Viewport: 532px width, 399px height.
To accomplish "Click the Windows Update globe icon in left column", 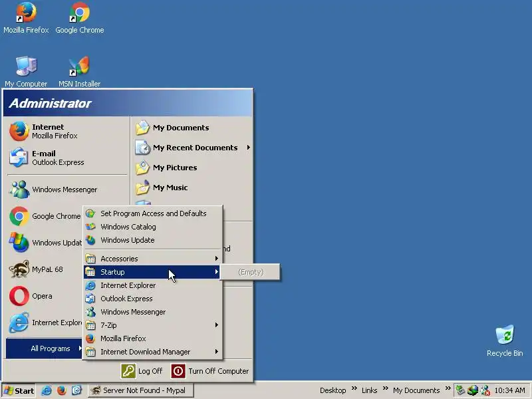I will (19, 243).
